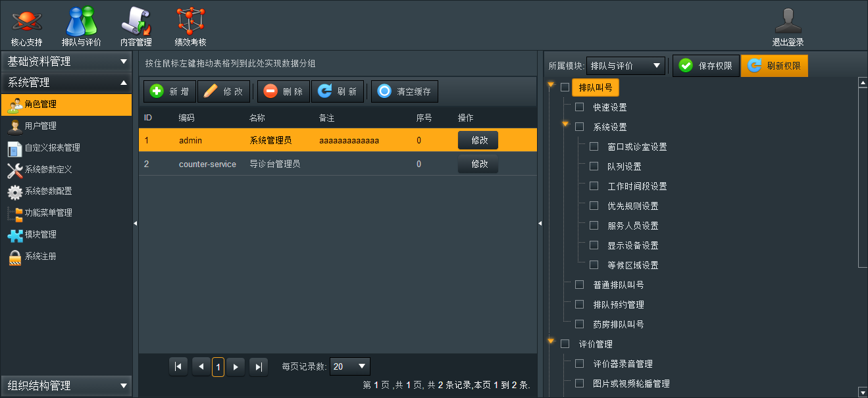Image resolution: width=868 pixels, height=398 pixels.
Task: Open 系统参数定义 tools icon in sidebar
Action: coord(15,170)
